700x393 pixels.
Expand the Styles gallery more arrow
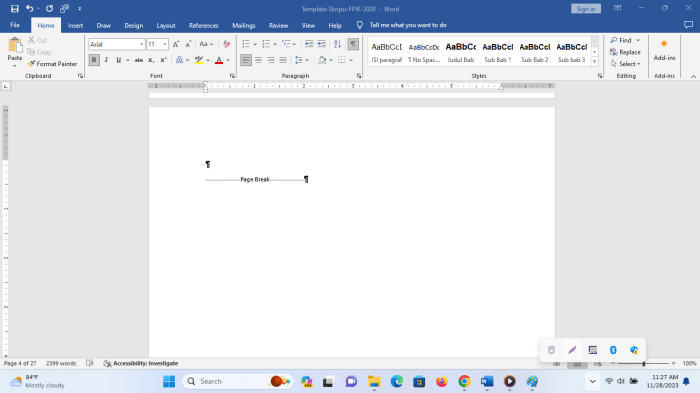(x=595, y=62)
